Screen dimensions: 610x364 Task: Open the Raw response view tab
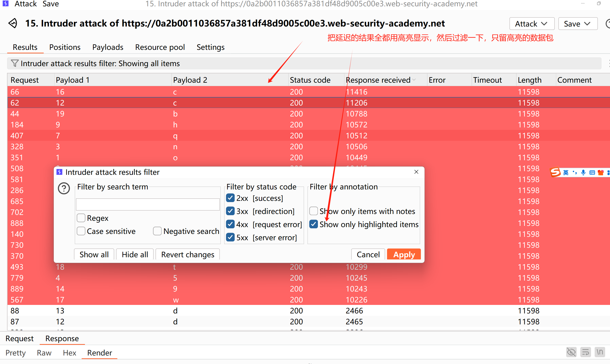[44, 353]
